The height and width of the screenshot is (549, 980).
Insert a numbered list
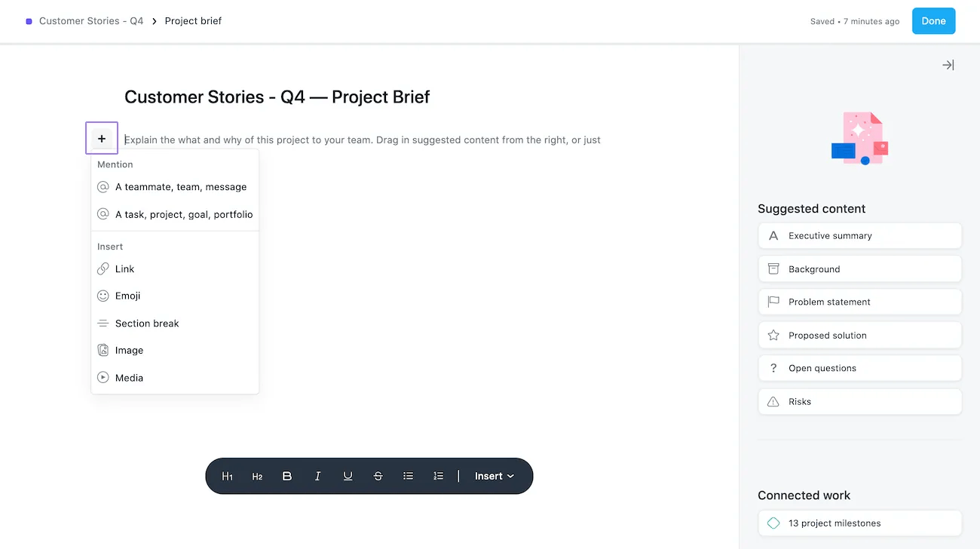point(438,477)
